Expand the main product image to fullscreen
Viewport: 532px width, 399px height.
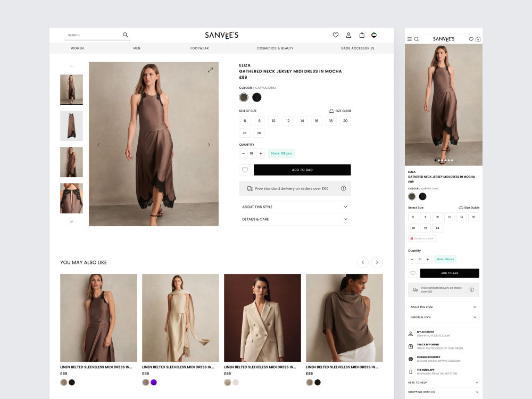pos(210,70)
